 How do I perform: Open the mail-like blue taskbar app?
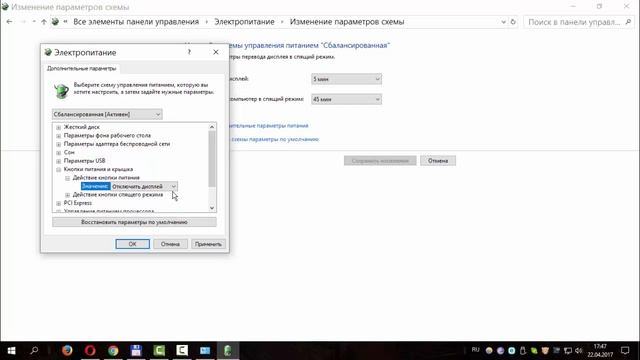205,351
